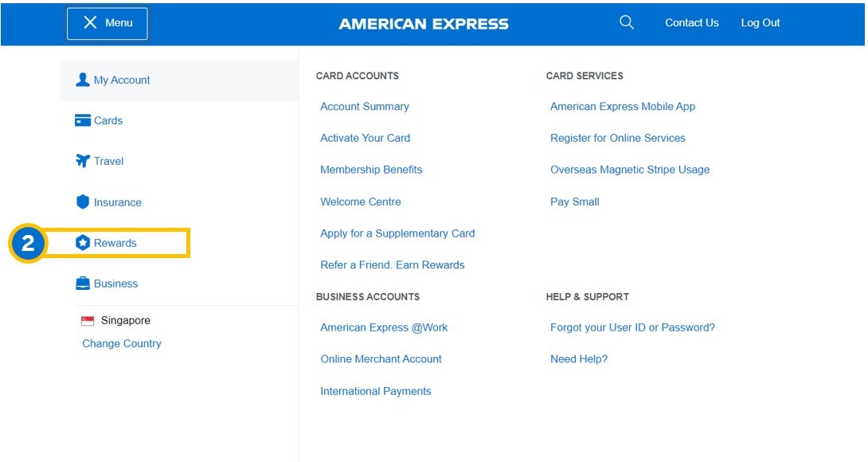Click the American Express logo

424,24
